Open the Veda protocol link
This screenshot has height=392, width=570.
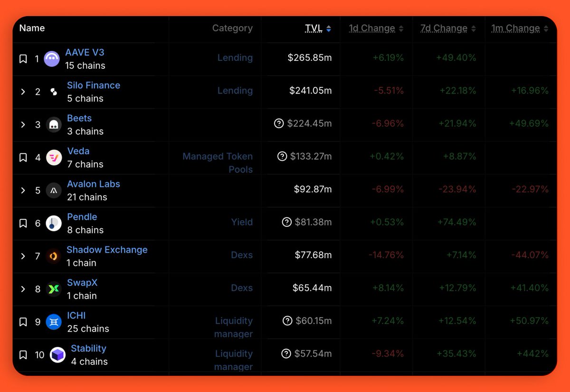coord(78,151)
